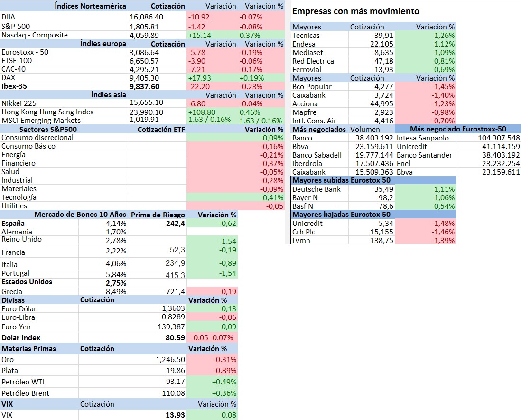Click the "Índices Norteamérica" header
The width and height of the screenshot is (521, 420).
coord(90,6)
